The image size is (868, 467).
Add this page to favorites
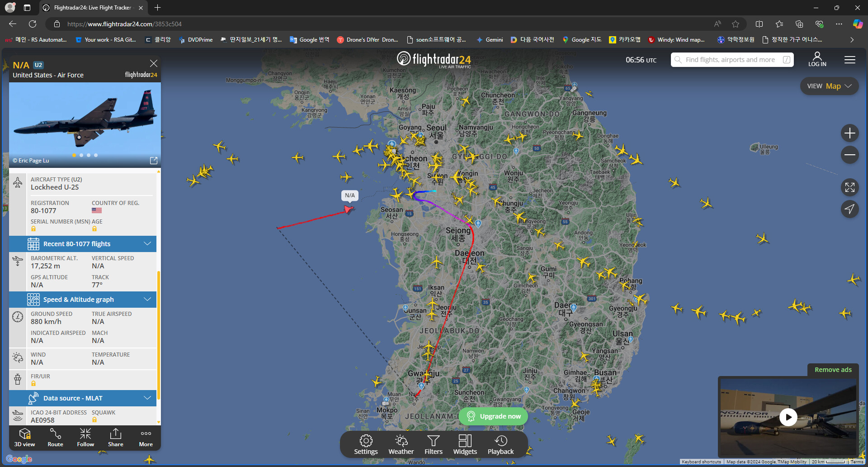click(736, 24)
